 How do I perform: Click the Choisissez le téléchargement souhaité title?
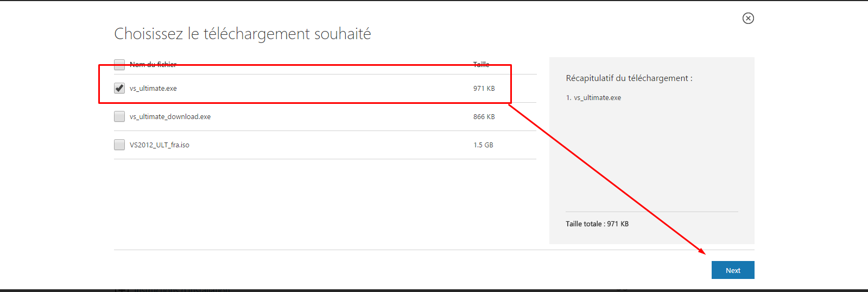[x=243, y=34]
